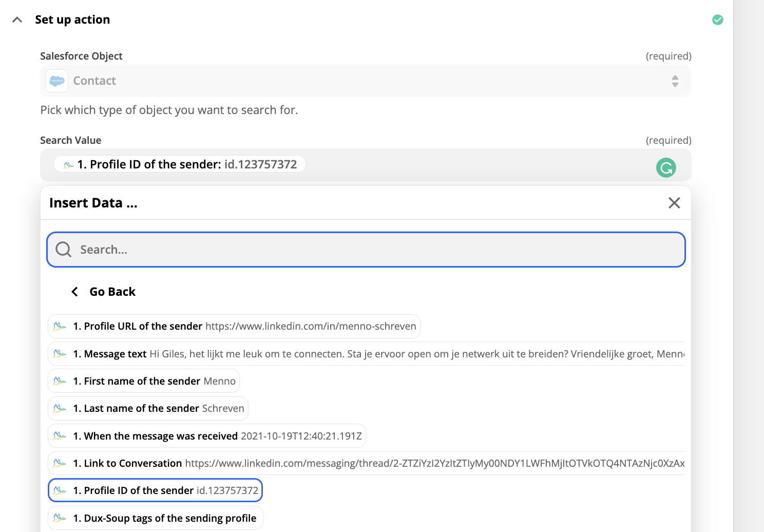Click Dux-Soup icon in Search Value pill

point(68,165)
